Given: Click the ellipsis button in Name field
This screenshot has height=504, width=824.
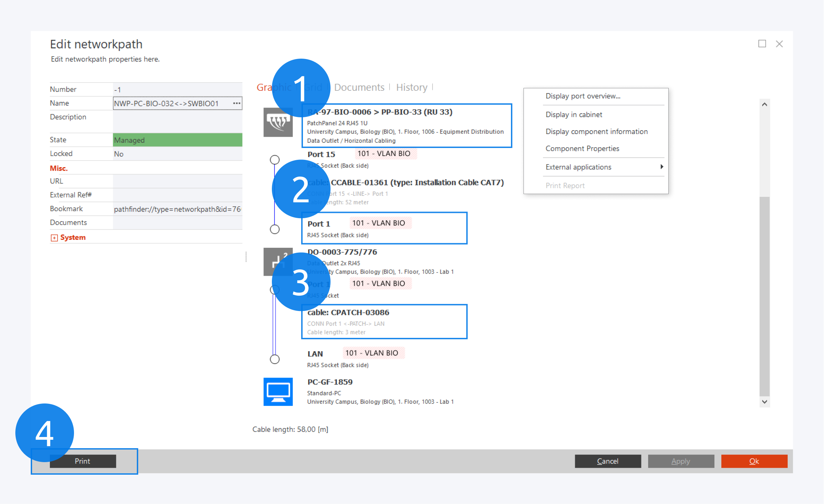Looking at the screenshot, I should tap(237, 103).
